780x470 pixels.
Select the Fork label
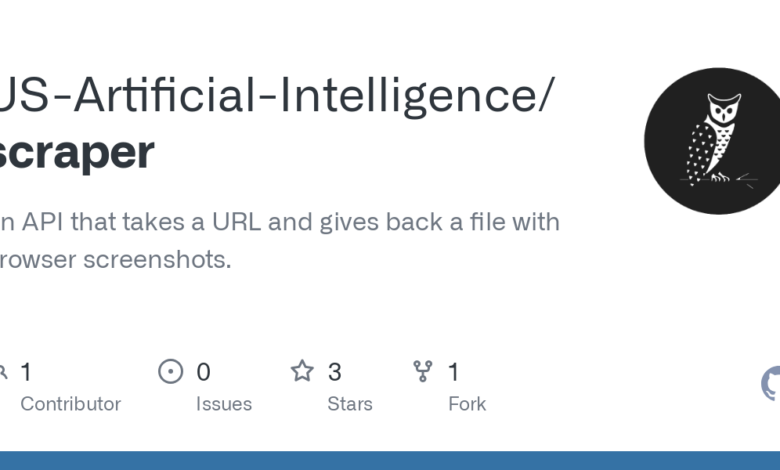(x=467, y=404)
